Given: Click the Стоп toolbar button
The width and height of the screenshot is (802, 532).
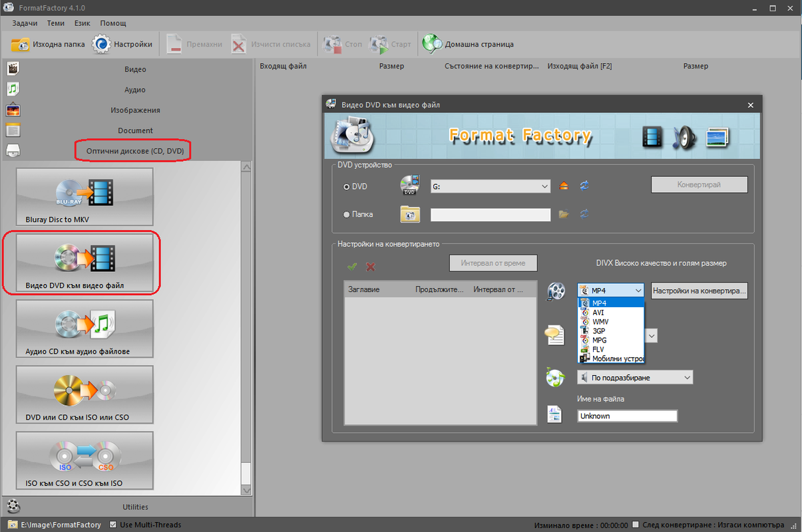Looking at the screenshot, I should click(343, 45).
